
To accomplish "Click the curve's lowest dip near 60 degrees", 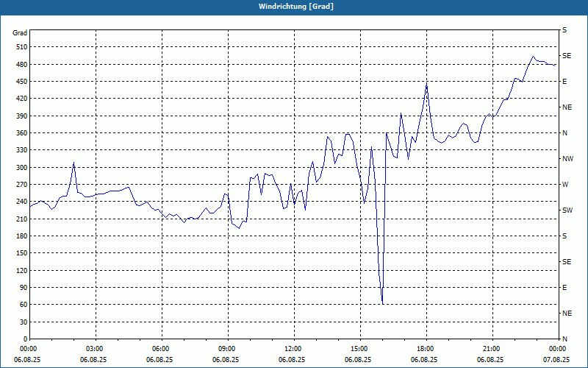I will tap(382, 303).
